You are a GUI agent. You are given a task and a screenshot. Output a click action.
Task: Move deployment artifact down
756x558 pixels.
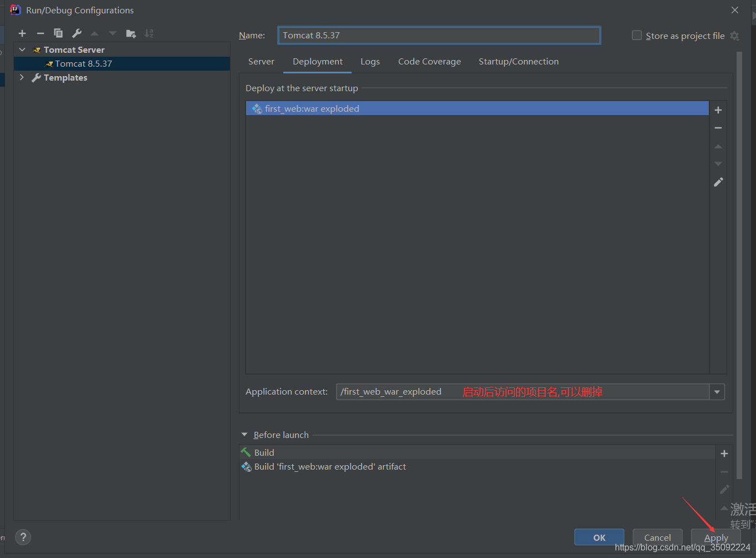click(718, 164)
